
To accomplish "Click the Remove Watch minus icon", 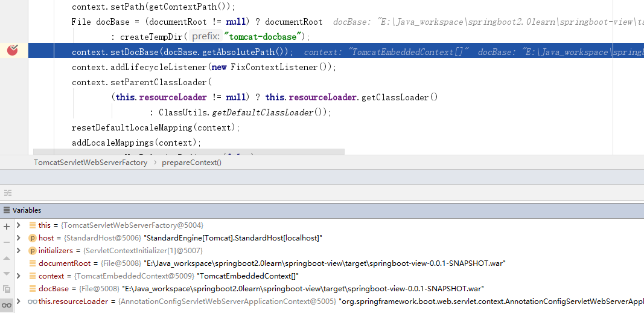I will pos(7,242).
